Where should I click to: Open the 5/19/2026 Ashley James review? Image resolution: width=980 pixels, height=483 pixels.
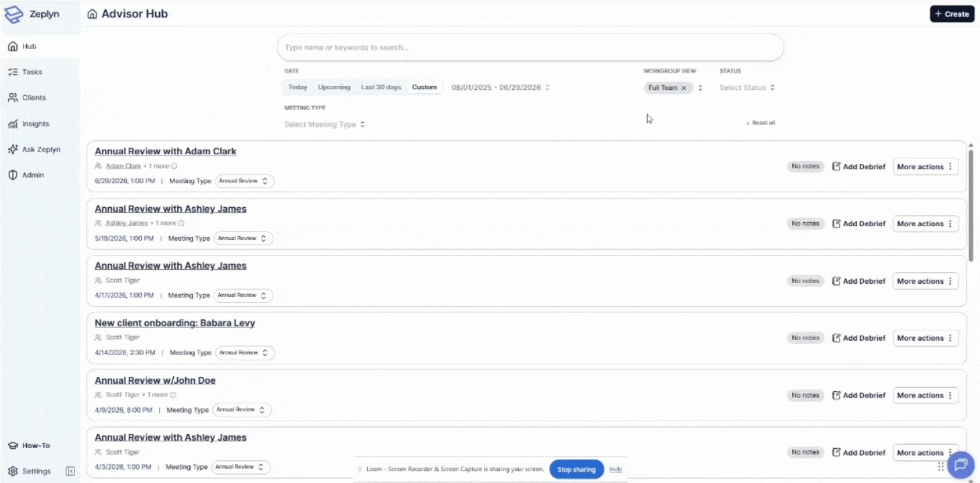pos(170,209)
